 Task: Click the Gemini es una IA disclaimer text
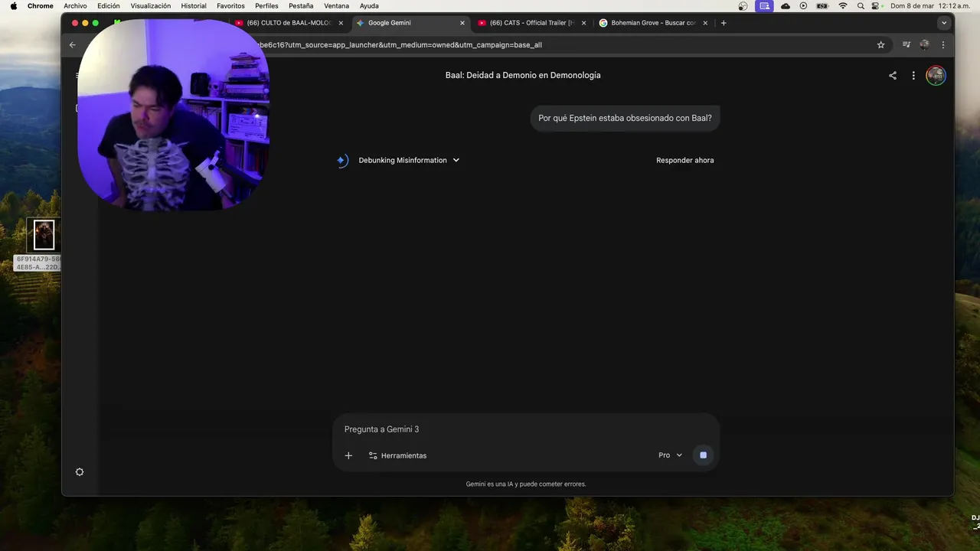[526, 484]
